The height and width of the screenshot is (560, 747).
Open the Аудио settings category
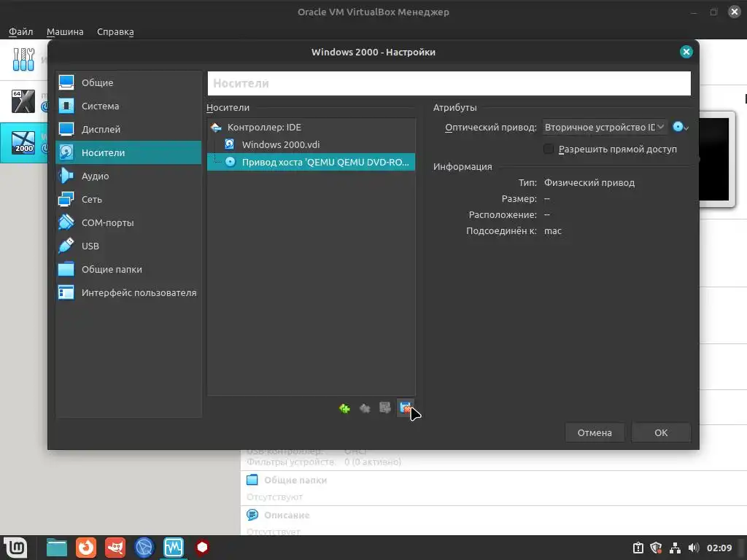(128, 176)
